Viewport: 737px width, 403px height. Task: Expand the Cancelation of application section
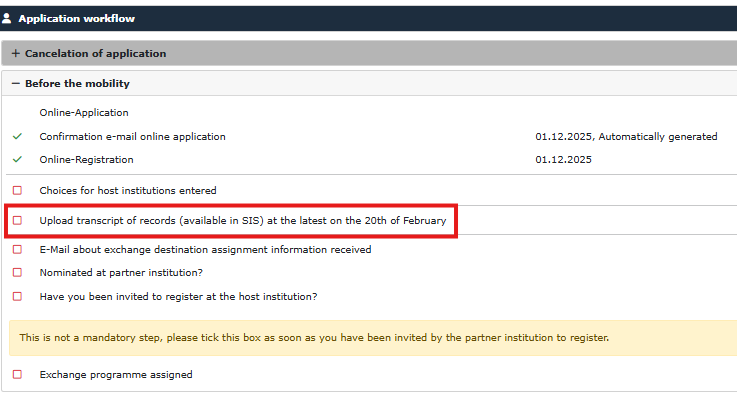[95, 54]
